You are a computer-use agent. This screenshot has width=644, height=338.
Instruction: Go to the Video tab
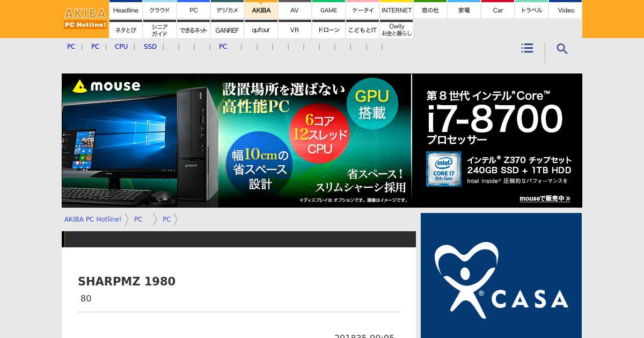click(566, 10)
